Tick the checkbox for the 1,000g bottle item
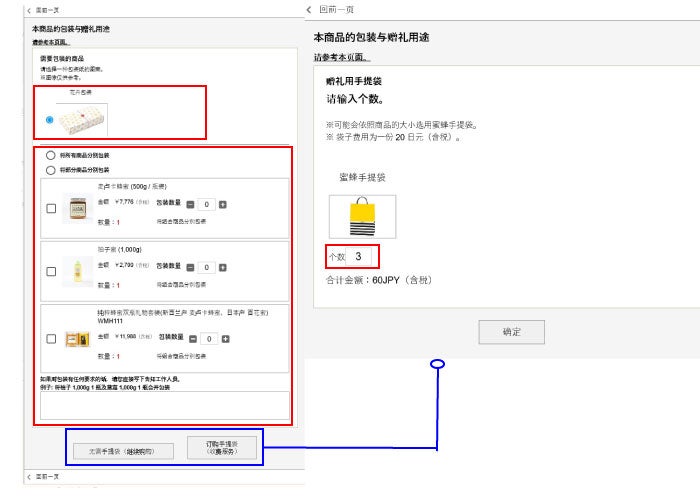 point(51,271)
